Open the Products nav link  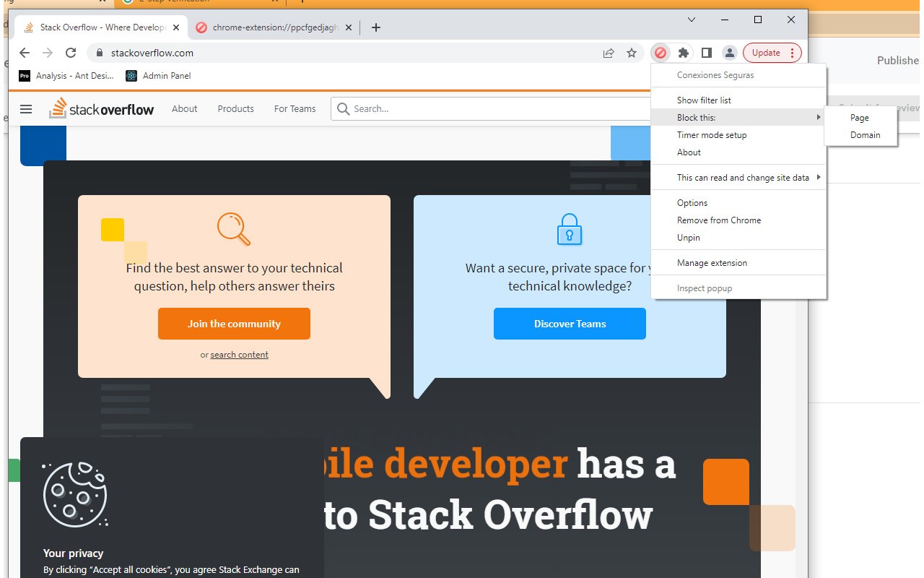235,109
